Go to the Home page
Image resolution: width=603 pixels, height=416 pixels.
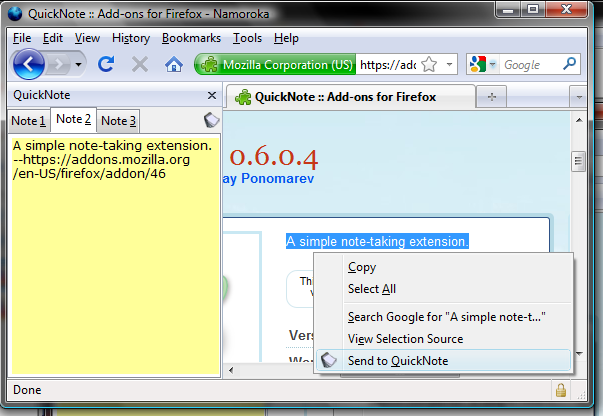(x=174, y=64)
